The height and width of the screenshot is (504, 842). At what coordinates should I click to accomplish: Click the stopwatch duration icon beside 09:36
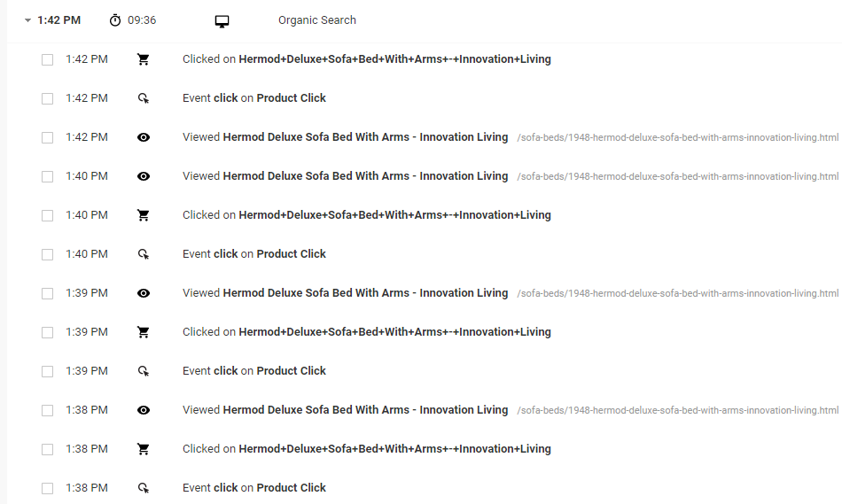115,20
